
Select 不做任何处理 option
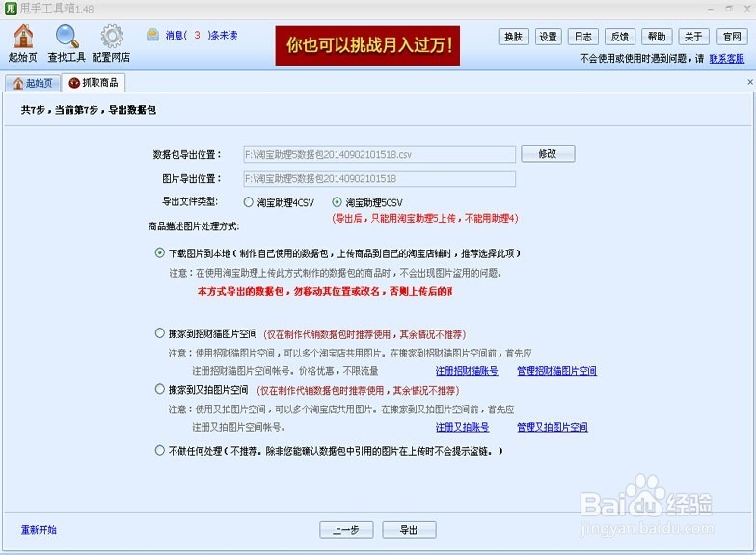[160, 451]
